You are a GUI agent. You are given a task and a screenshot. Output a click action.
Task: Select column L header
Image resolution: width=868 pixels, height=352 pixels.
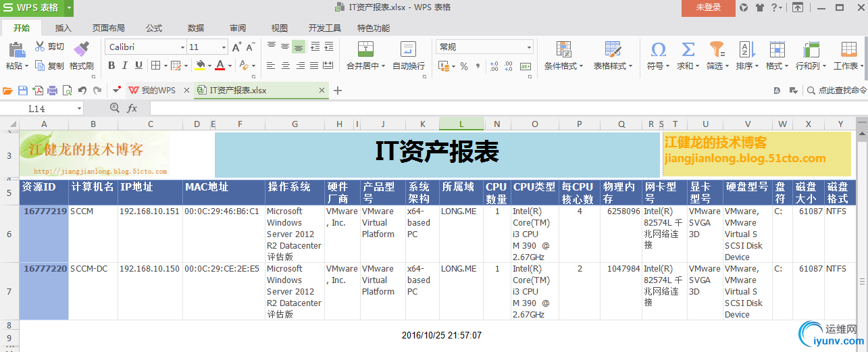pyautogui.click(x=461, y=124)
